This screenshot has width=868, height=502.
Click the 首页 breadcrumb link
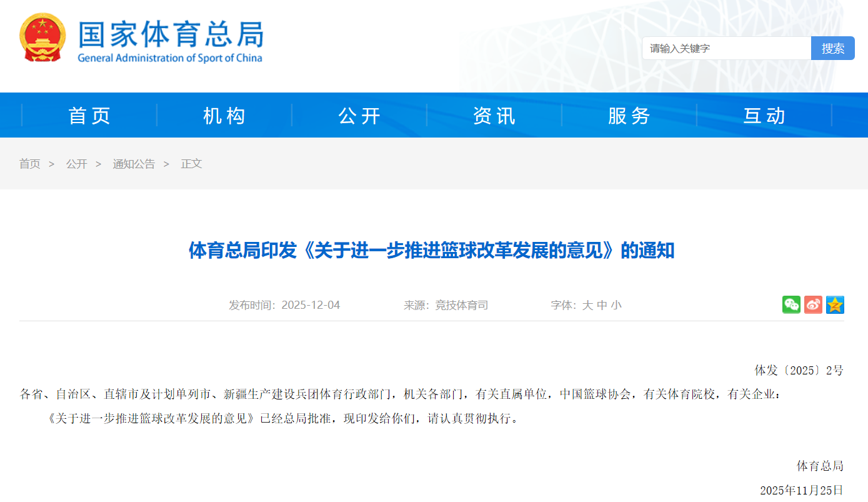point(29,164)
